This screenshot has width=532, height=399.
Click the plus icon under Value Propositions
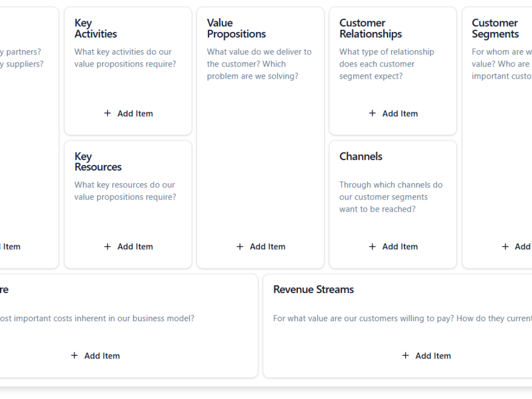pyautogui.click(x=239, y=246)
